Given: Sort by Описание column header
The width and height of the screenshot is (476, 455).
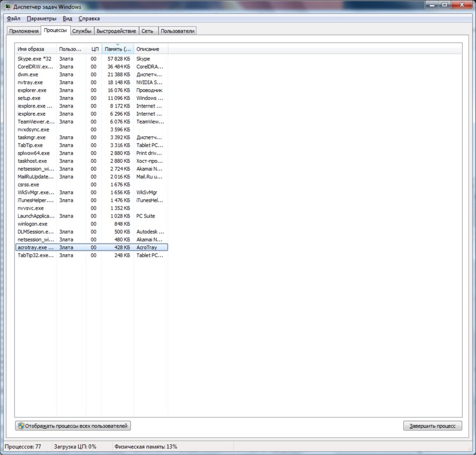Looking at the screenshot, I should tap(151, 49).
